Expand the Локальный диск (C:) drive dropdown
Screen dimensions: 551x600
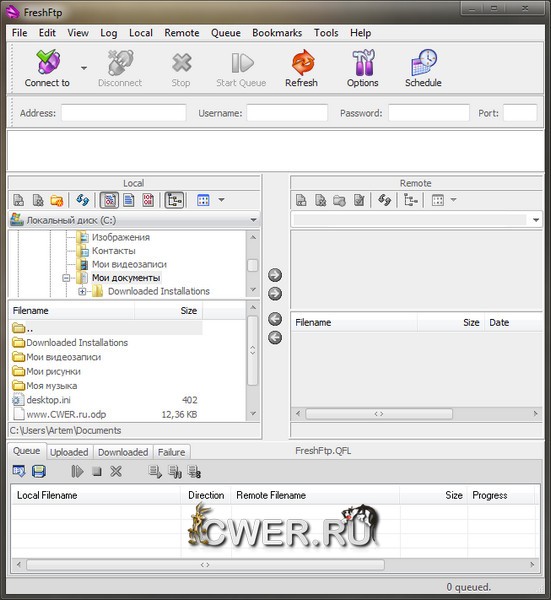tap(253, 220)
